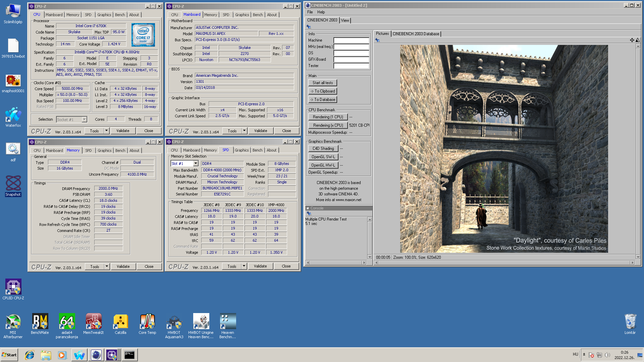Click the Start all tests button
The height and width of the screenshot is (362, 644).
pyautogui.click(x=323, y=83)
